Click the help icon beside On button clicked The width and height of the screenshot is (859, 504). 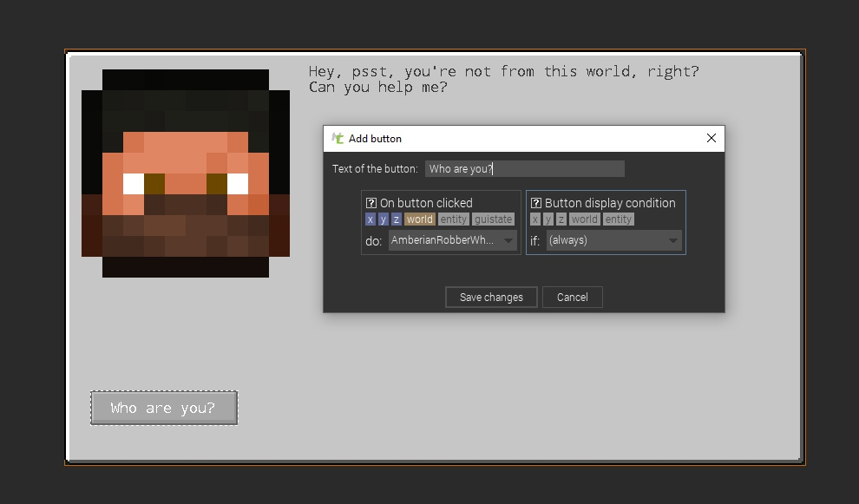tap(370, 202)
